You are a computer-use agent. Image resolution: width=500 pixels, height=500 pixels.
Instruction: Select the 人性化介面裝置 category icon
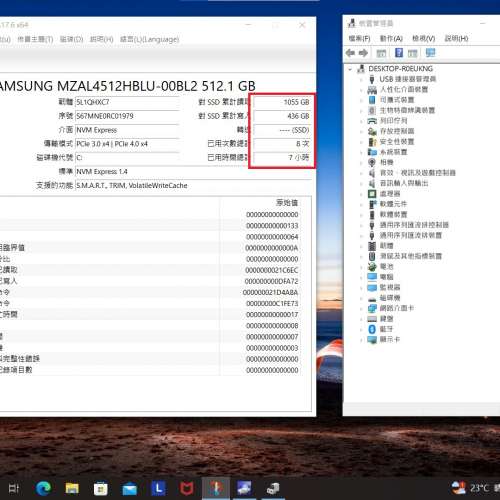pyautogui.click(x=372, y=89)
